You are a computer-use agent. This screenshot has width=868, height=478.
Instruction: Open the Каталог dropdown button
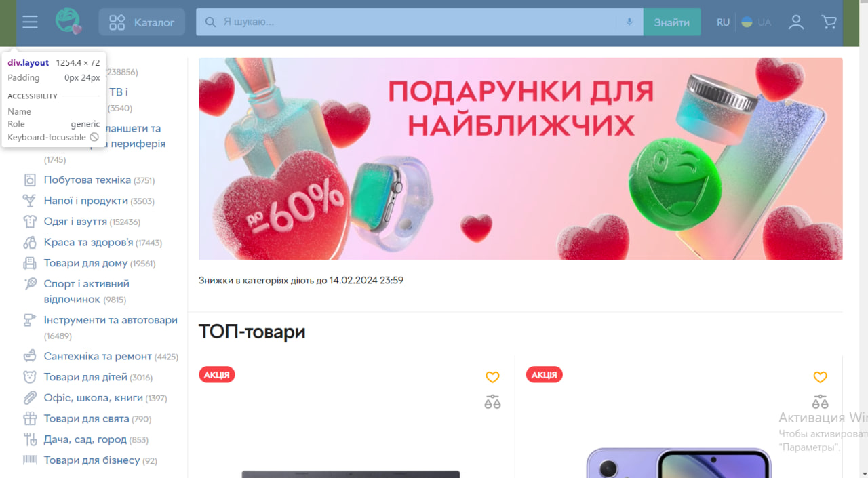(x=142, y=22)
